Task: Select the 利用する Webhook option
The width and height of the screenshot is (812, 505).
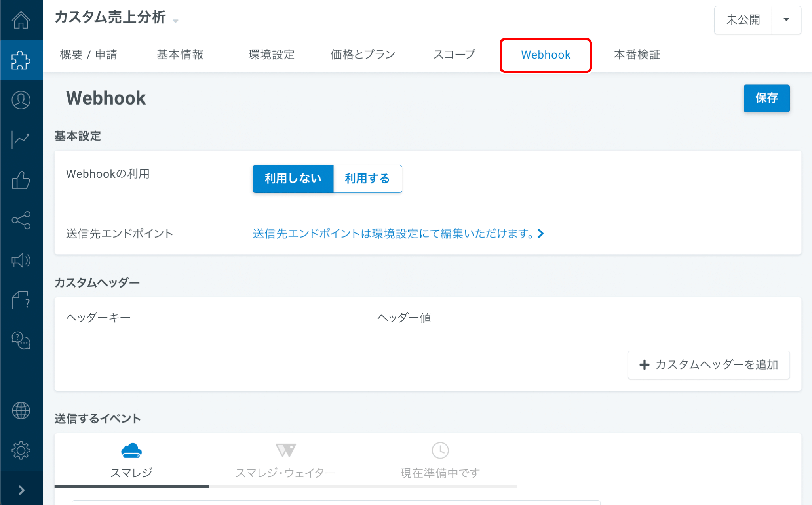Action: [367, 179]
